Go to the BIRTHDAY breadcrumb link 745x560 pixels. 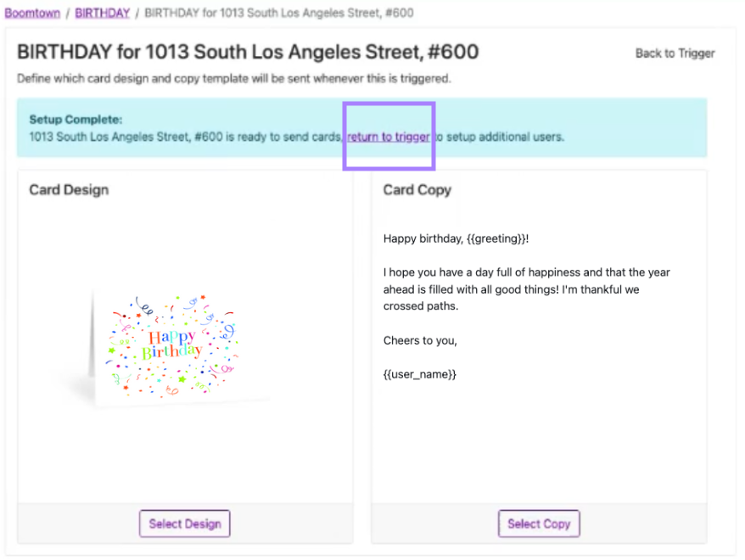(x=102, y=14)
